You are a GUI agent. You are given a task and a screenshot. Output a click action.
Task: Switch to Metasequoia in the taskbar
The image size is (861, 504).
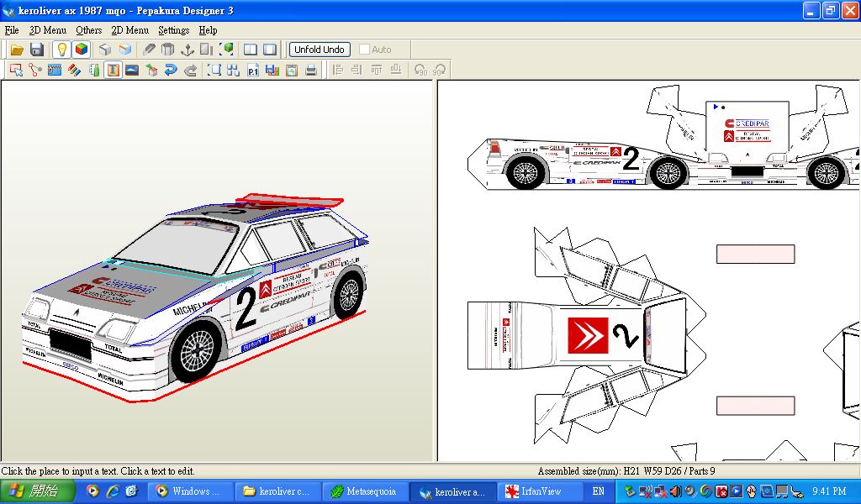click(365, 491)
